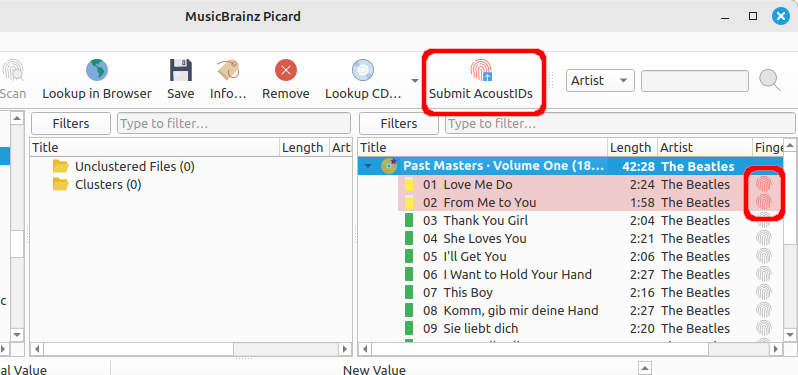Sort left pane by Title column
Screen dimensions: 798x375
coord(155,148)
